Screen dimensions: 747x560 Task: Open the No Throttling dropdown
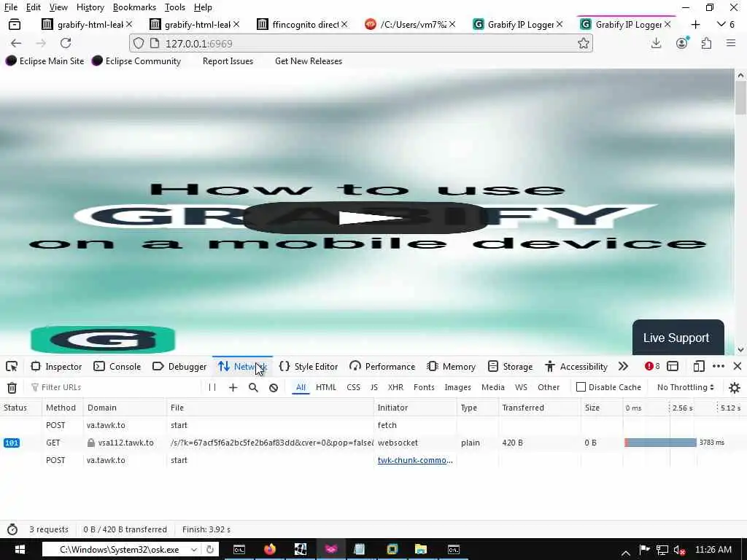(686, 387)
